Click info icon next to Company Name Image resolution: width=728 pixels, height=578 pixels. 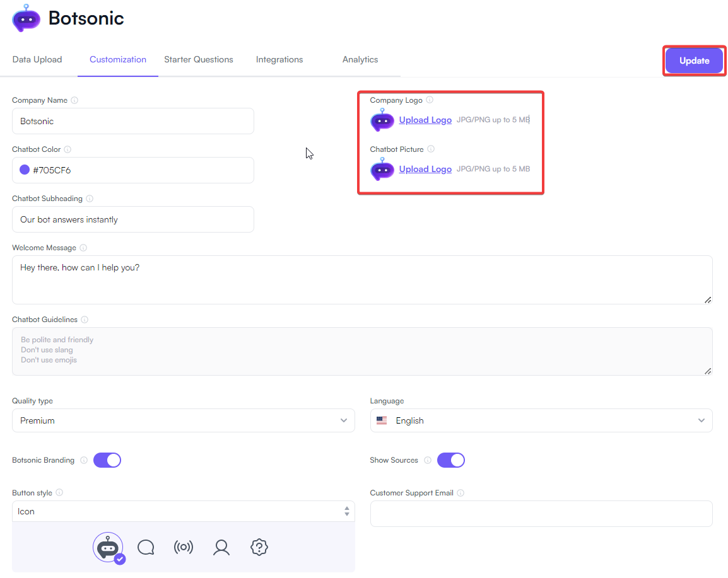pos(74,100)
